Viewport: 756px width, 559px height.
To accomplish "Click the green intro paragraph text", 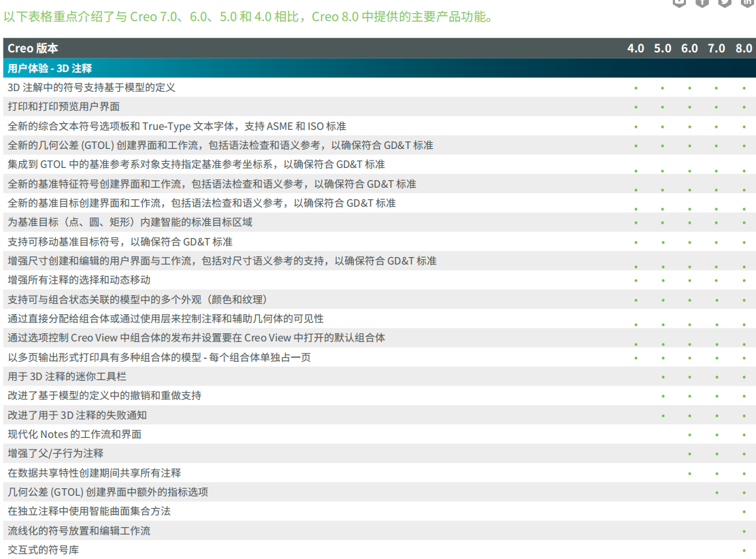I will coord(248,16).
